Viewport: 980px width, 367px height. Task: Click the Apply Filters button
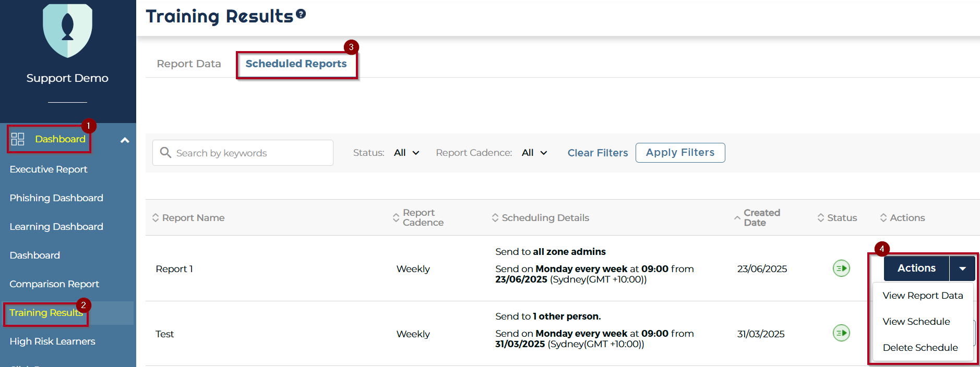[680, 153]
